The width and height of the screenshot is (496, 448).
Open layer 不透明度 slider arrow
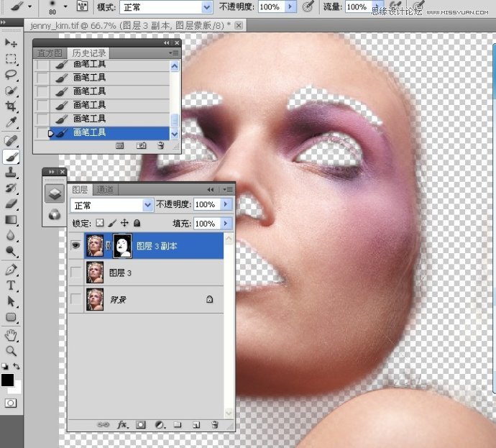click(x=226, y=204)
